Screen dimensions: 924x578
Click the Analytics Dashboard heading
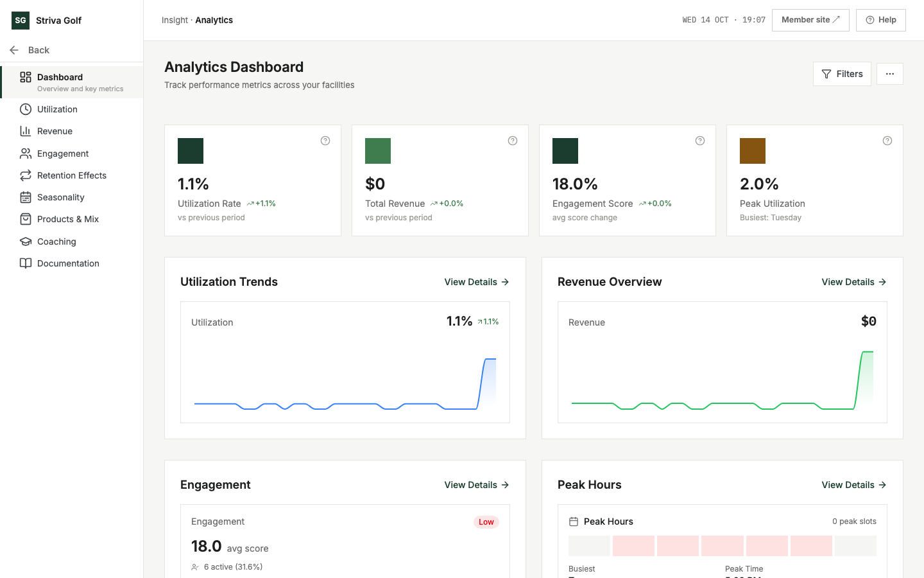click(x=234, y=67)
